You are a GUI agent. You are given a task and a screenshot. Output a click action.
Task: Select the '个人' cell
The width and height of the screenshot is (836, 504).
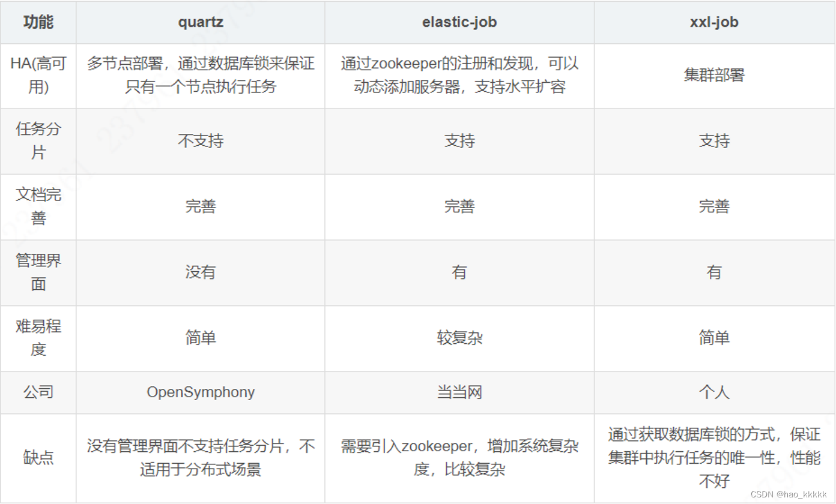(x=714, y=392)
